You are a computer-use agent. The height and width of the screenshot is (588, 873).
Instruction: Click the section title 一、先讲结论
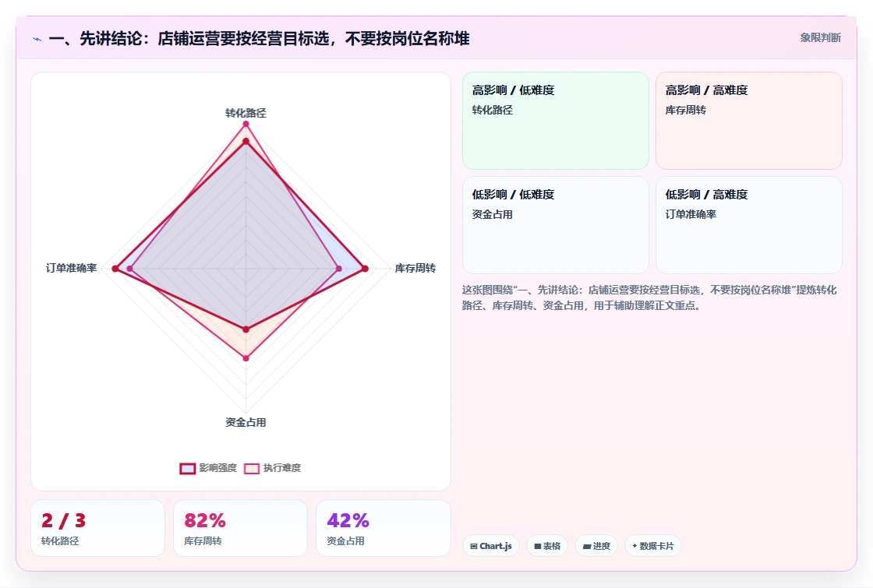click(x=259, y=38)
